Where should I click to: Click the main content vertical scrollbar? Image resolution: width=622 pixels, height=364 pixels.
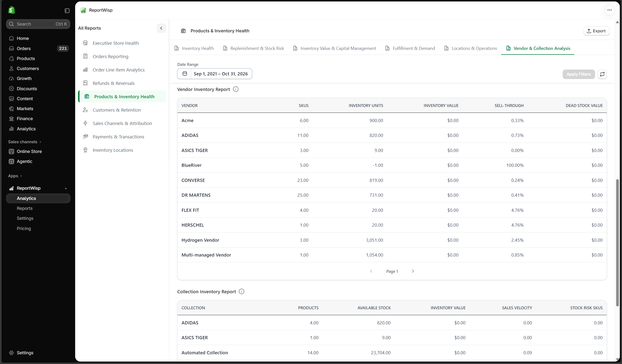(617, 243)
